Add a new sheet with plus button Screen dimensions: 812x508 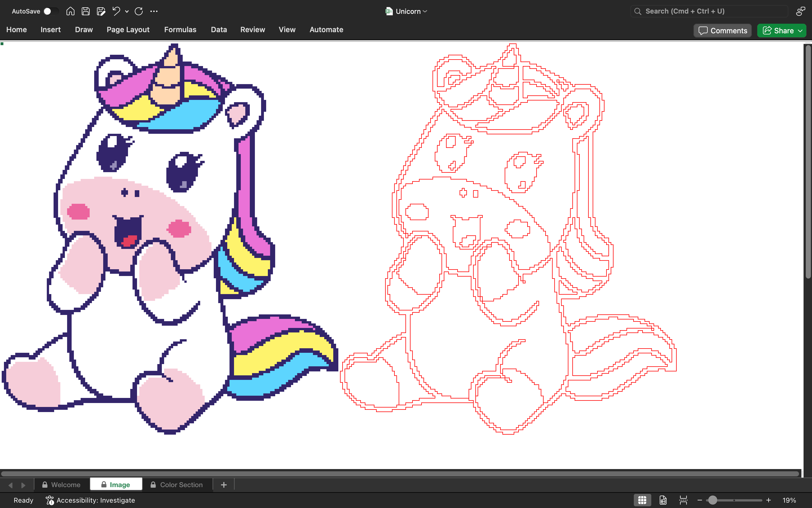click(x=224, y=485)
